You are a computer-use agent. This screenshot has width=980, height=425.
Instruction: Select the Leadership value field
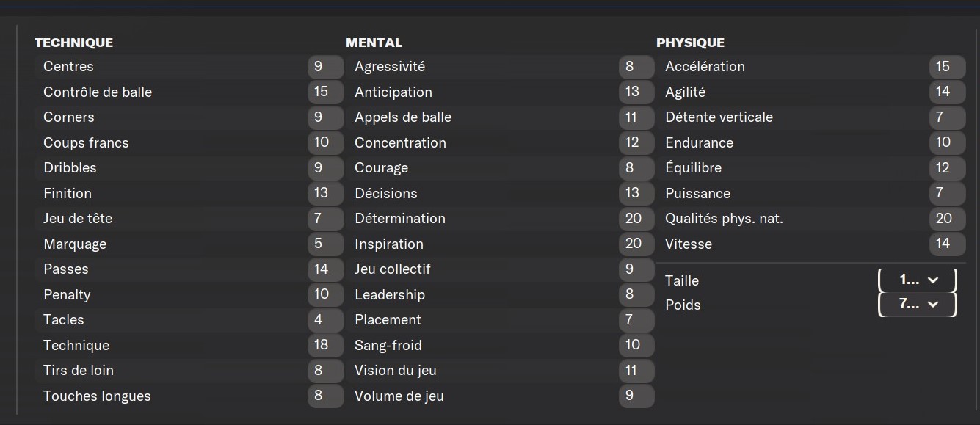click(636, 294)
